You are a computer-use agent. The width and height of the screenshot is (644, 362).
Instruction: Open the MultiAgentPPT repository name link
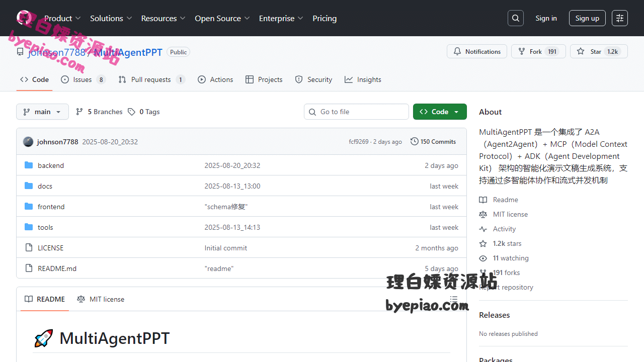point(128,52)
